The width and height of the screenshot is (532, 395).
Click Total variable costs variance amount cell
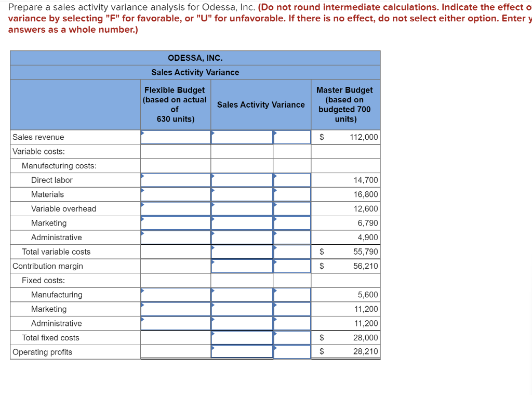click(242, 252)
